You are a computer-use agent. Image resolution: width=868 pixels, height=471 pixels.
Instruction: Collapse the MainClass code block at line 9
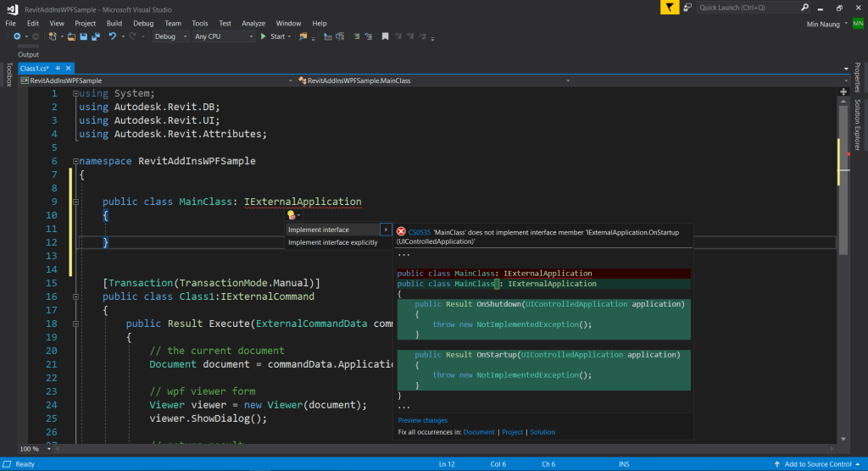(75, 202)
